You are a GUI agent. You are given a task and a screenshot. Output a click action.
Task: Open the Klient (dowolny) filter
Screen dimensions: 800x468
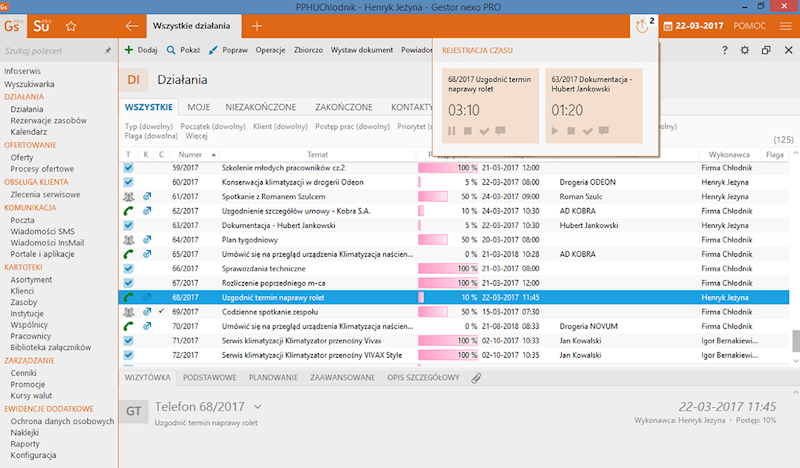pos(280,127)
